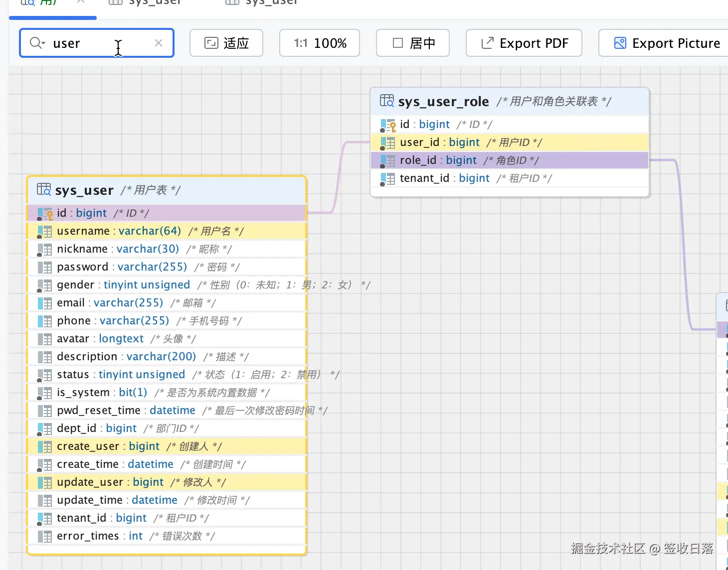Screen dimensions: 728x570
Task: Select the sys_user_role table header icon
Action: click(387, 101)
